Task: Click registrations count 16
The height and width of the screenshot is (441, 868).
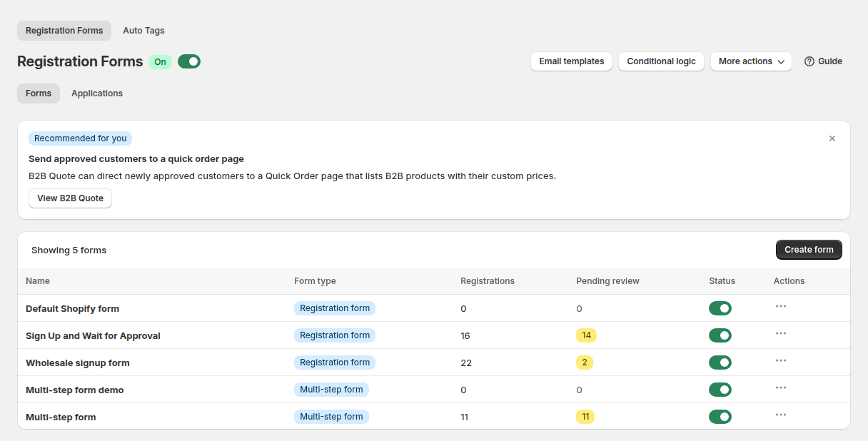Action: [x=465, y=336]
